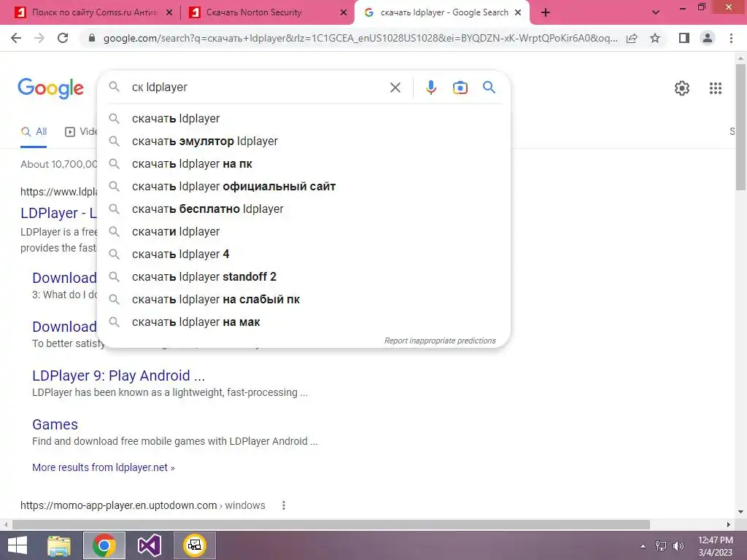
Task: Select the All results tab
Action: click(x=34, y=132)
